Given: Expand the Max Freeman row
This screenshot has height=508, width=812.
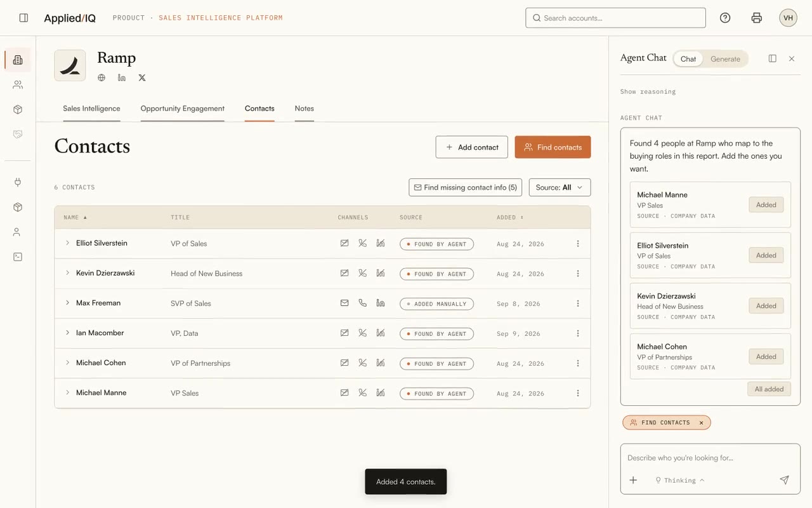Looking at the screenshot, I should (x=67, y=303).
